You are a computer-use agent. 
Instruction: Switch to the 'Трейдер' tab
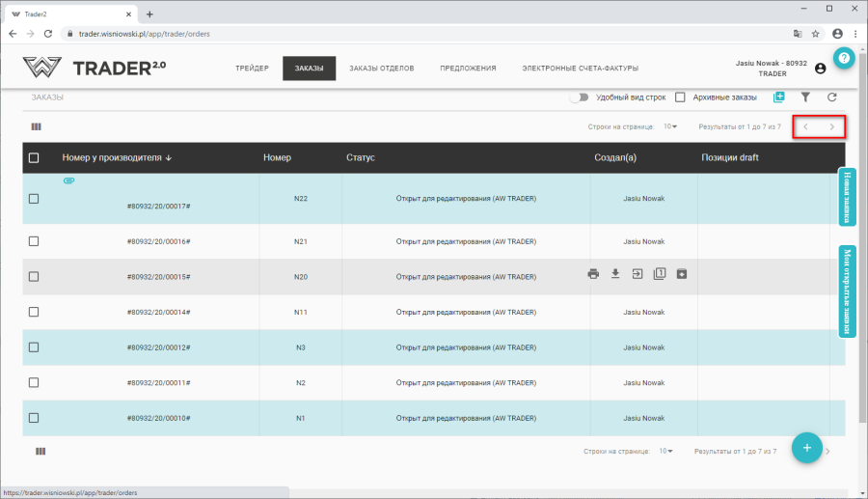[x=252, y=69]
